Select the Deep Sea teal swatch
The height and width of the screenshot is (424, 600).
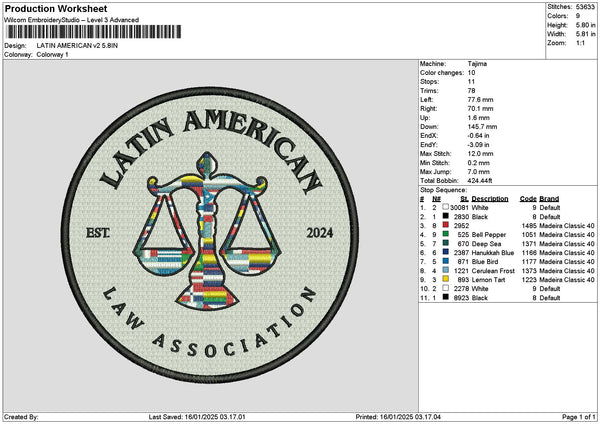click(445, 243)
